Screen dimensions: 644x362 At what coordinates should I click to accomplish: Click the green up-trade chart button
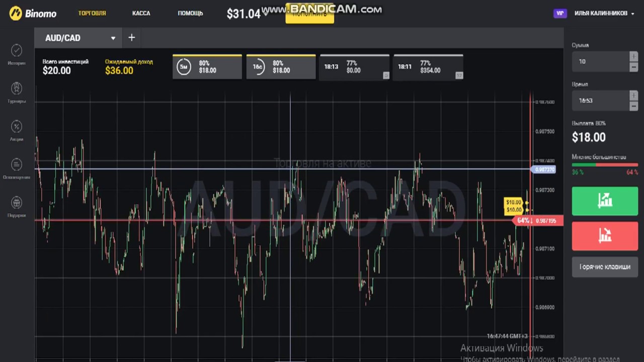pyautogui.click(x=605, y=201)
